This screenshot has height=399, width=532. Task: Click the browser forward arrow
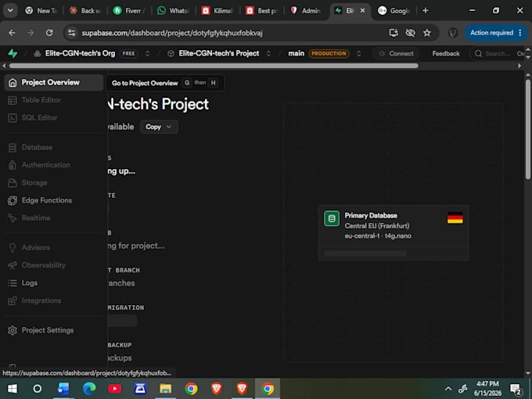coord(31,33)
